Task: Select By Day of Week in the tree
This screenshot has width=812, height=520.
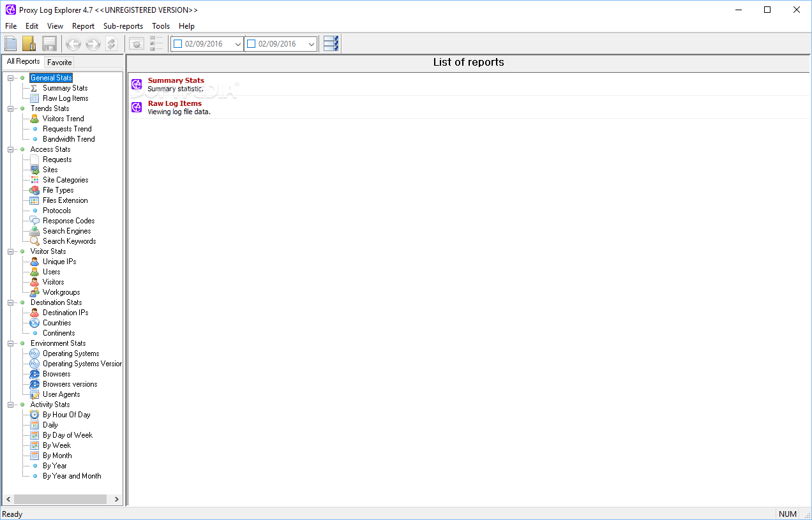Action: point(68,435)
